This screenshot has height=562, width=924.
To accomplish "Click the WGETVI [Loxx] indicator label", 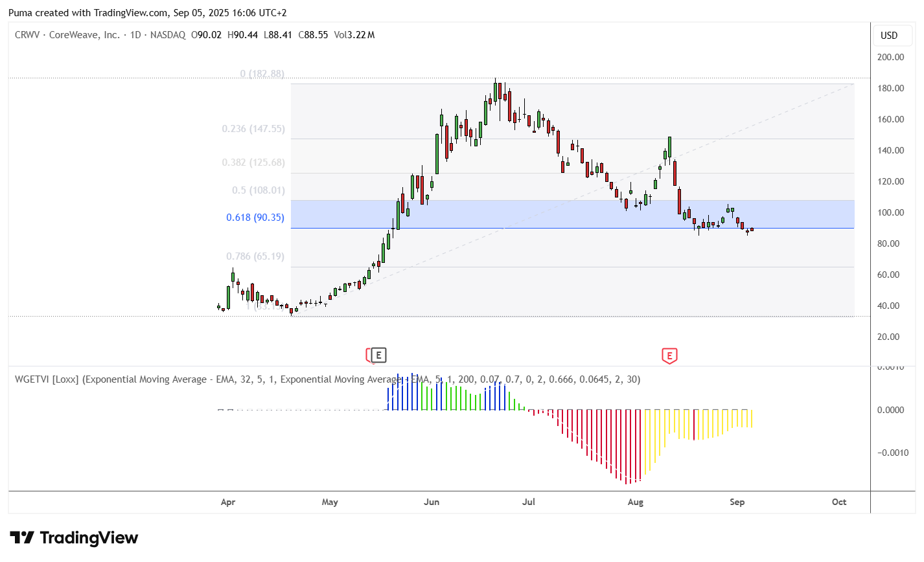I will [x=47, y=379].
